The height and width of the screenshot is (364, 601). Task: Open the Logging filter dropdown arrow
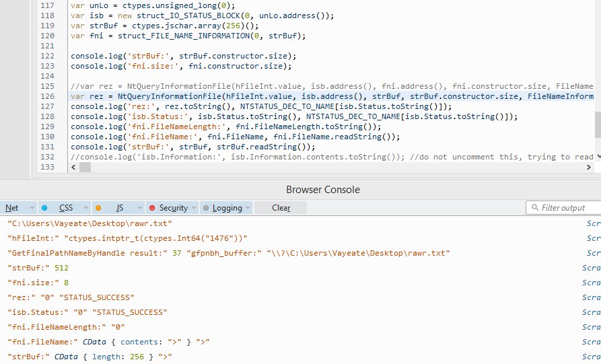[x=248, y=208]
